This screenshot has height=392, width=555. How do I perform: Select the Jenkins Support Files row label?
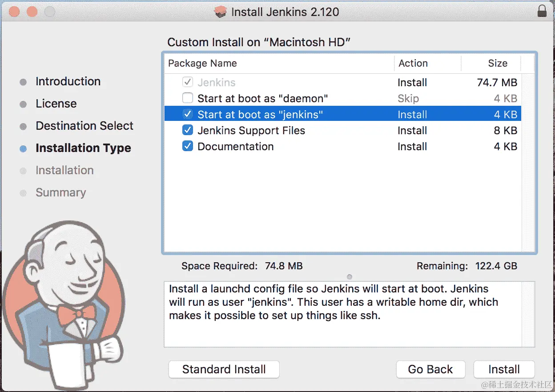[251, 130]
